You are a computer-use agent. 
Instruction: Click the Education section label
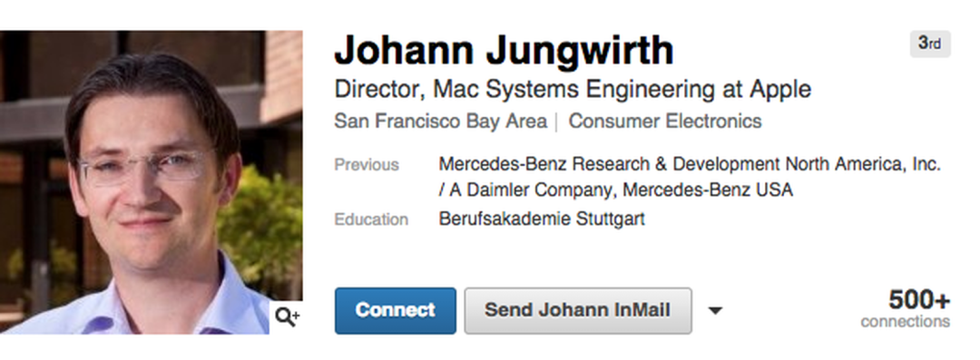coord(371,220)
